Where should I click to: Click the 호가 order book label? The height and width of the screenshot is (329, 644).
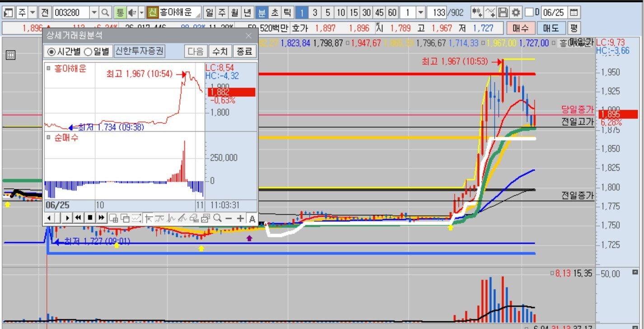[300, 28]
